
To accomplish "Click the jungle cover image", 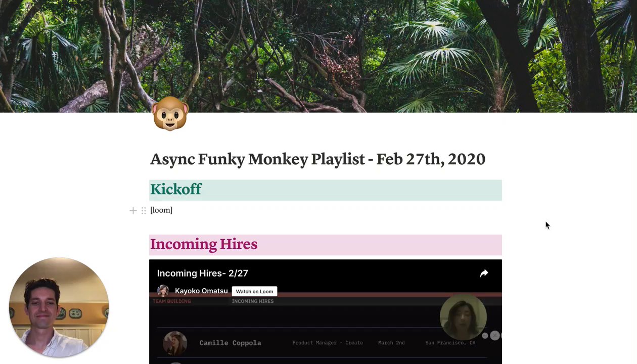I will click(x=318, y=56).
